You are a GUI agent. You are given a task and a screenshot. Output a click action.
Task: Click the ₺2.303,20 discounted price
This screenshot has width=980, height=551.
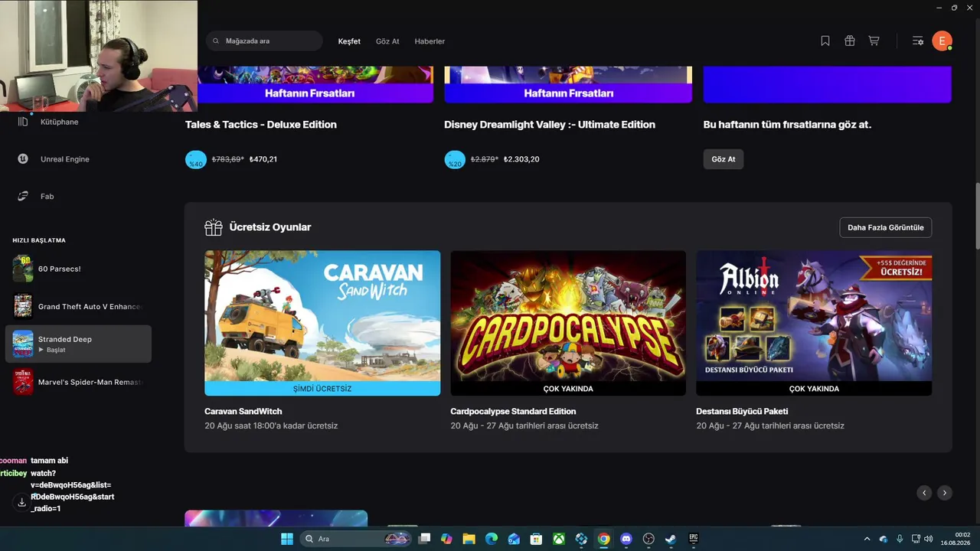pos(521,159)
